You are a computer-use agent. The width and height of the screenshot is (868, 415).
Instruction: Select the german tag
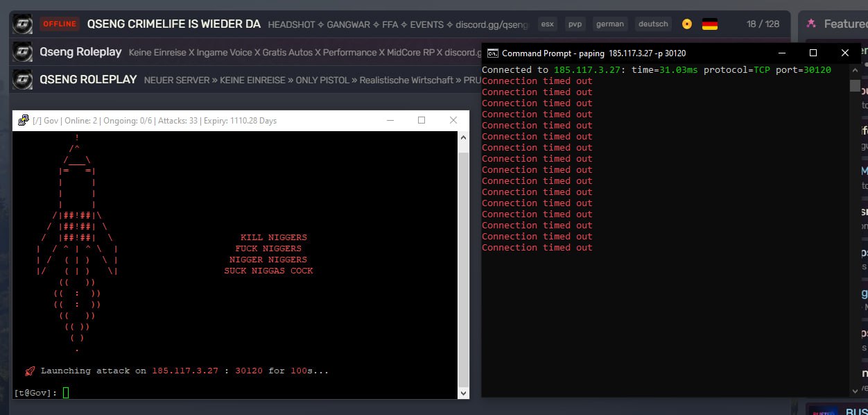tap(610, 24)
